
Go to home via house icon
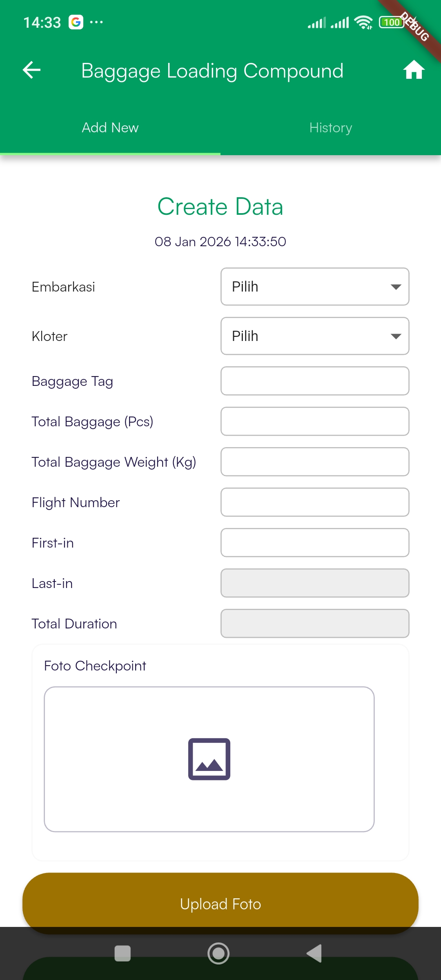click(414, 70)
